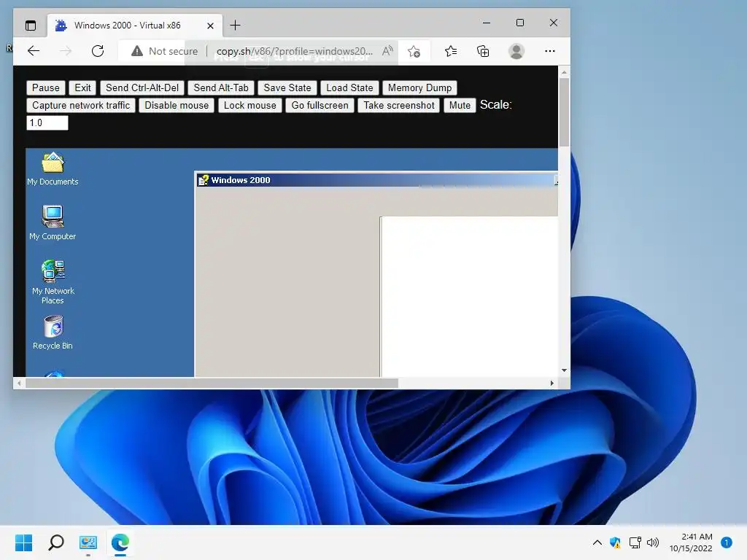Click the Pause emulator button

pos(46,87)
